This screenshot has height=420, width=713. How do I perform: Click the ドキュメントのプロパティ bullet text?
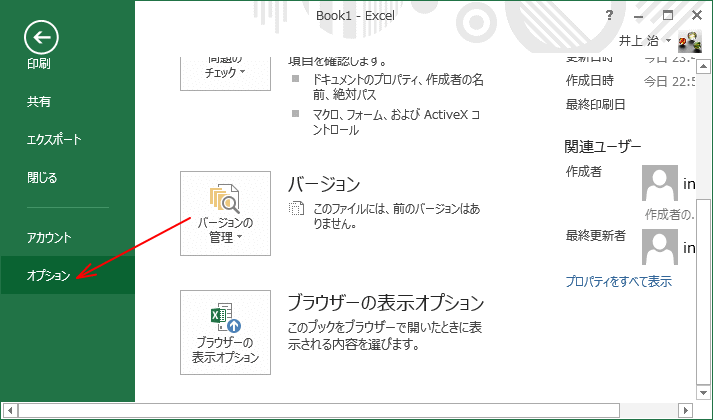click(398, 87)
